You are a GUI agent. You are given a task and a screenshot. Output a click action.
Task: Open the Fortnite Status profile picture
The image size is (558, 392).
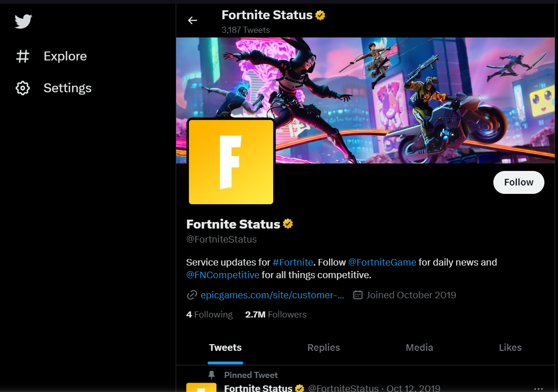click(231, 162)
